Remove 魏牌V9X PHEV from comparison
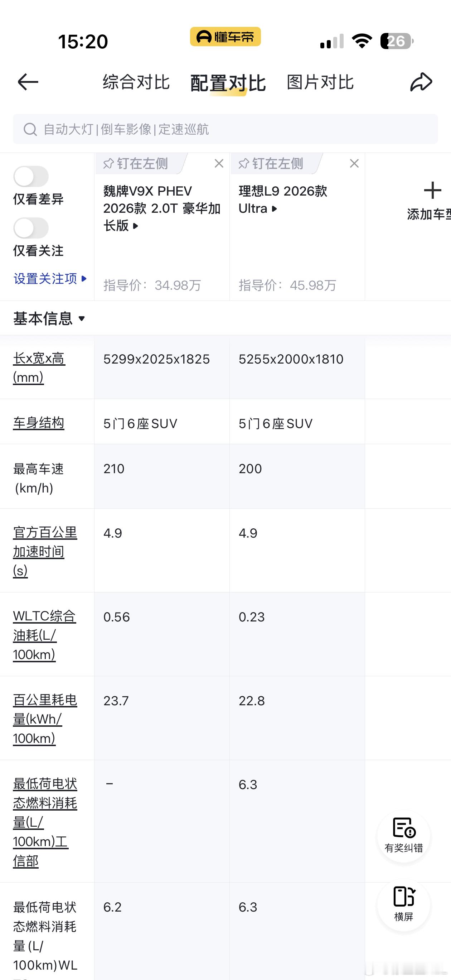The height and width of the screenshot is (980, 451). [x=219, y=163]
